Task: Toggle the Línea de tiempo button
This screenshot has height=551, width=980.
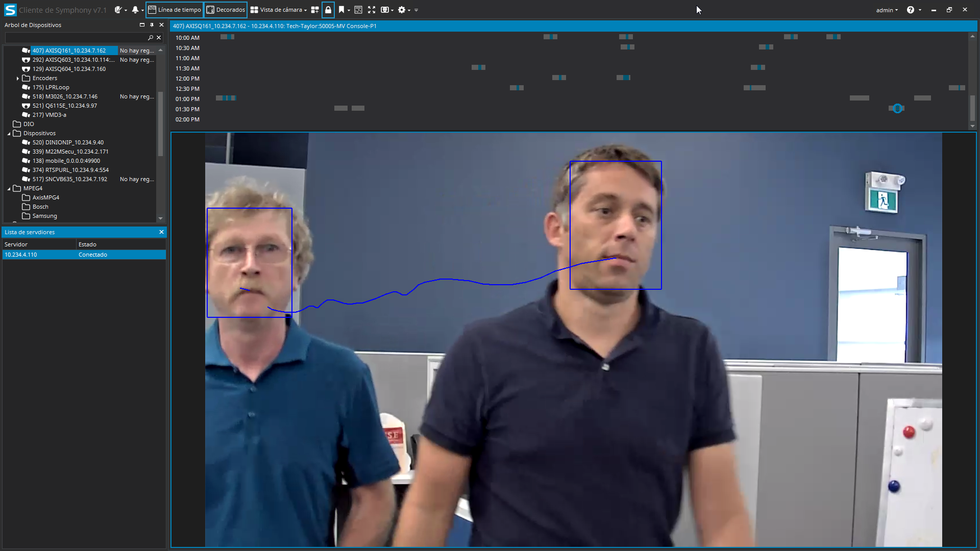Action: pyautogui.click(x=175, y=10)
